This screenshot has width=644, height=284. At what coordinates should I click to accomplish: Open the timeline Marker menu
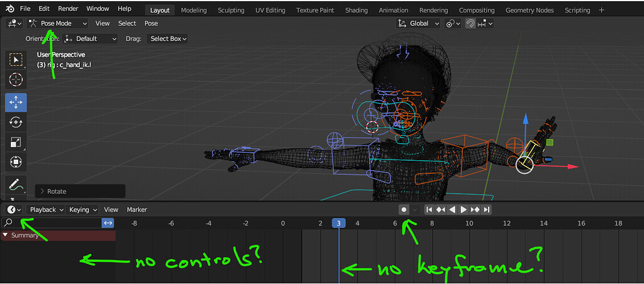point(136,210)
